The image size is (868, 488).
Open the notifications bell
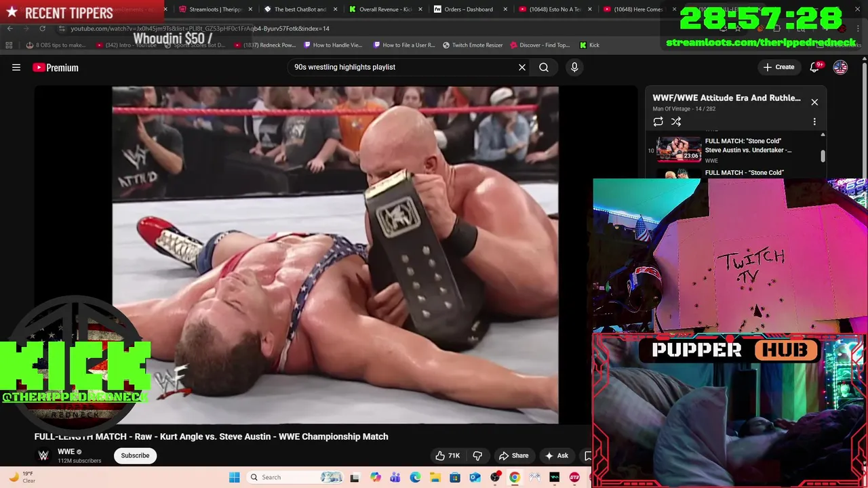coord(815,67)
